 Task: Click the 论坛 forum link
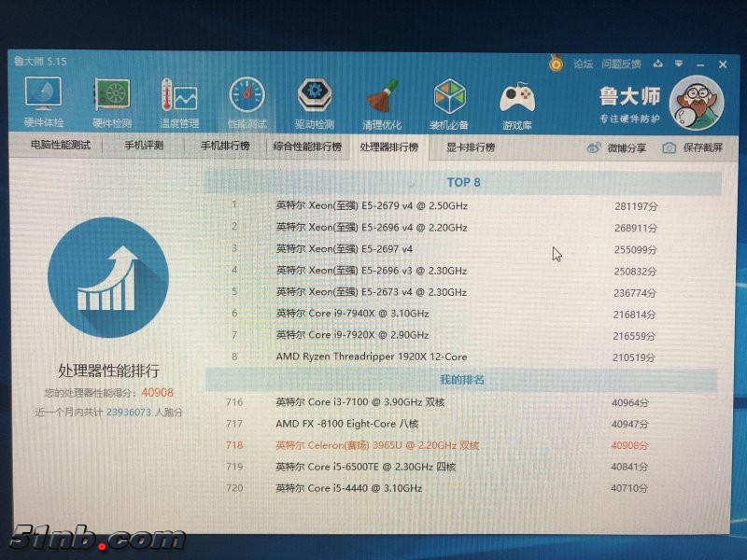583,63
